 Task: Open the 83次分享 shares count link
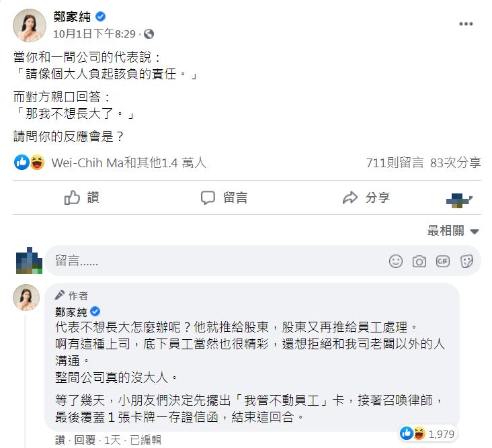point(456,163)
